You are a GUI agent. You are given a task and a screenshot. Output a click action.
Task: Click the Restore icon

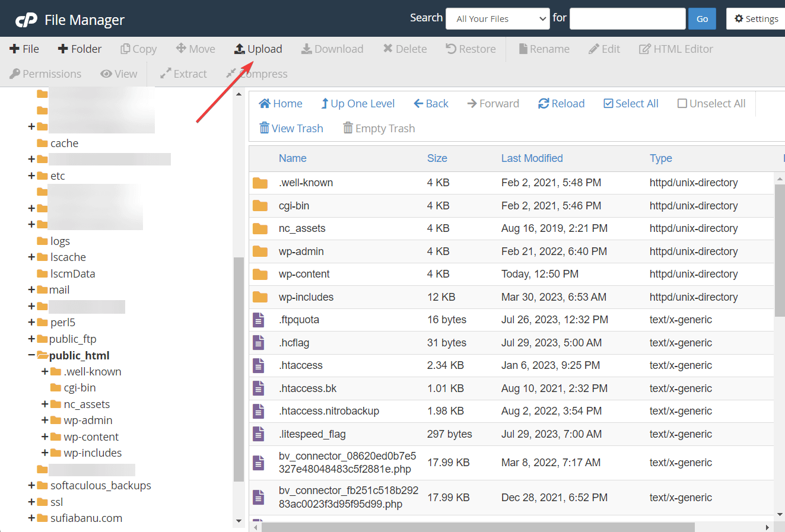(470, 49)
